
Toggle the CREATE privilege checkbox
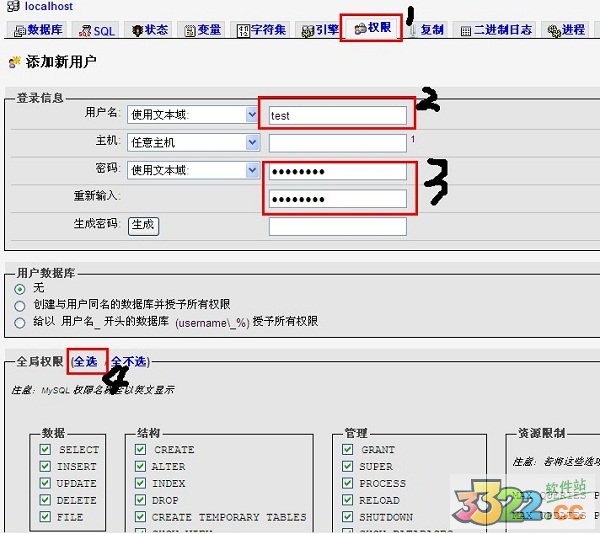point(140,449)
